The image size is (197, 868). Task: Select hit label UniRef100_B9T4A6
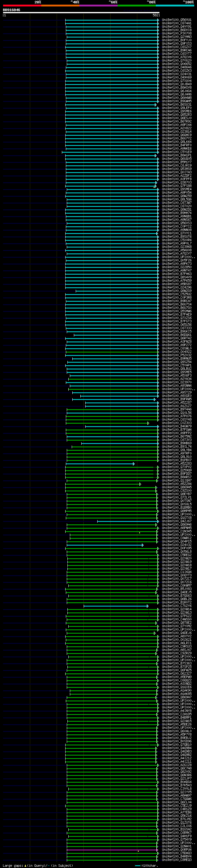click(x=177, y=410)
